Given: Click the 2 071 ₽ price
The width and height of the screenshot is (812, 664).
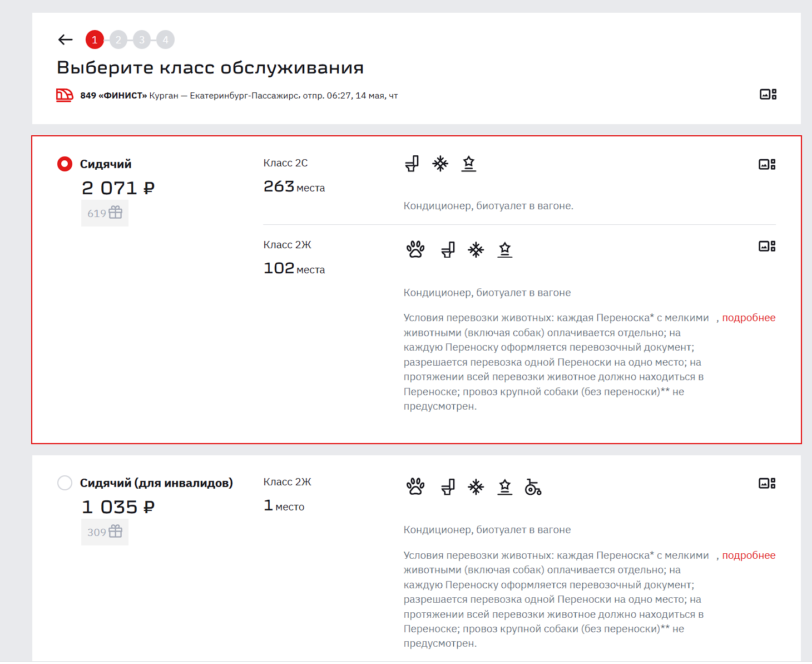Looking at the screenshot, I should 118,188.
